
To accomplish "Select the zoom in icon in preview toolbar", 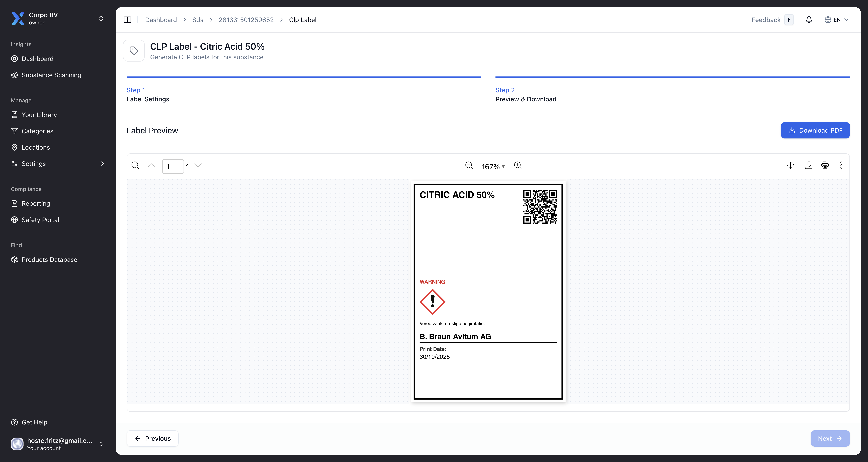I will (518, 166).
